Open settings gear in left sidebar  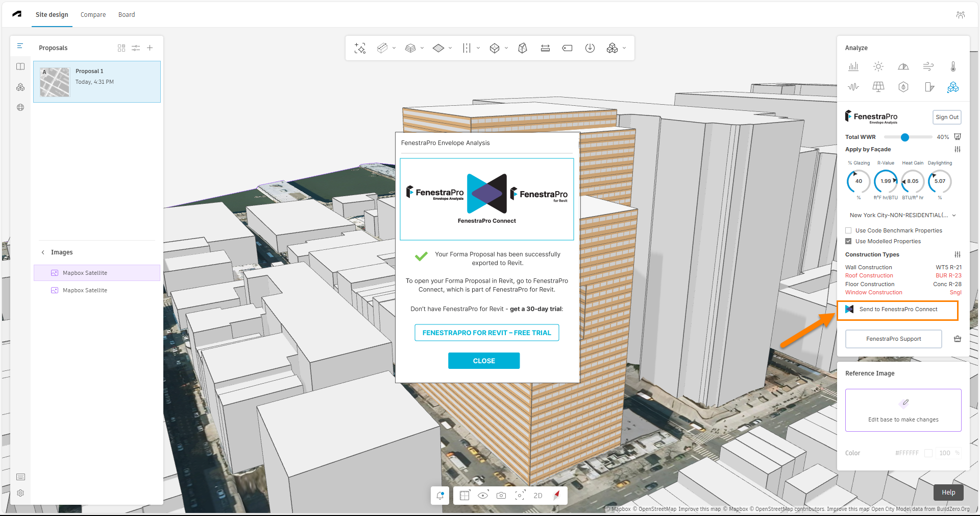click(20, 493)
